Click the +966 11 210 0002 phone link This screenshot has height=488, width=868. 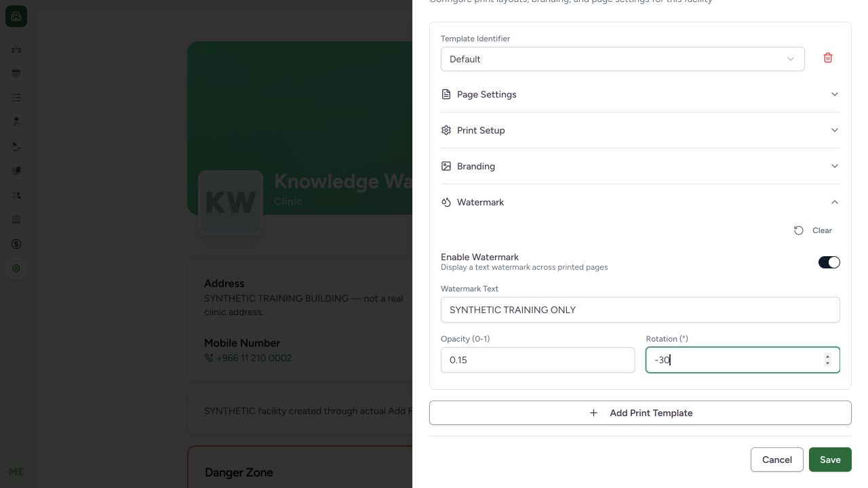254,358
